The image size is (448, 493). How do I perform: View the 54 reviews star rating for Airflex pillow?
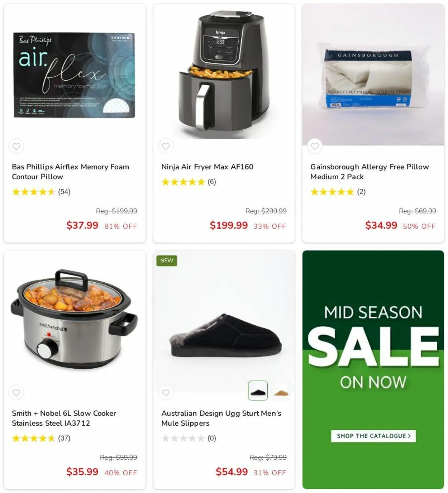pyautogui.click(x=41, y=192)
